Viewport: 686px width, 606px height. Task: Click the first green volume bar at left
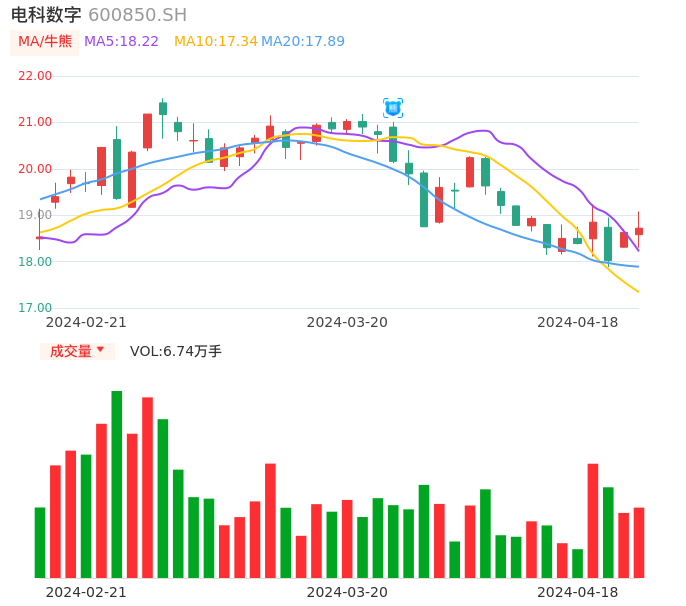pos(40,542)
